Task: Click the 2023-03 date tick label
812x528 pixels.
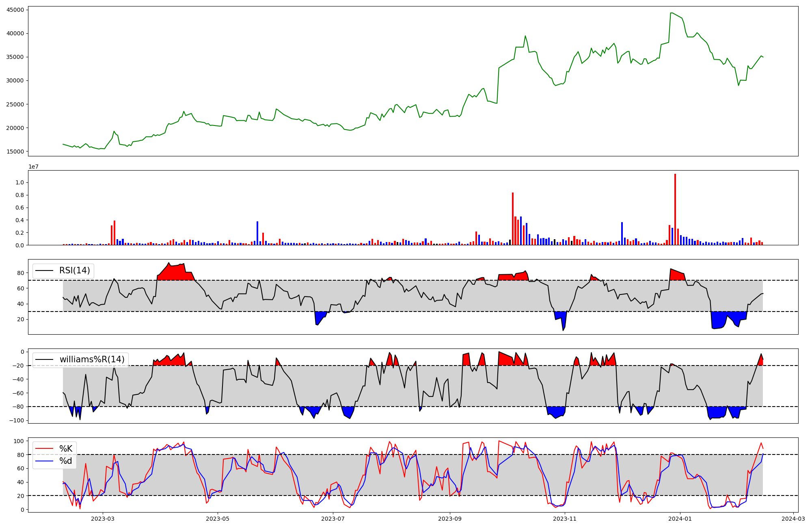Action: (x=103, y=519)
